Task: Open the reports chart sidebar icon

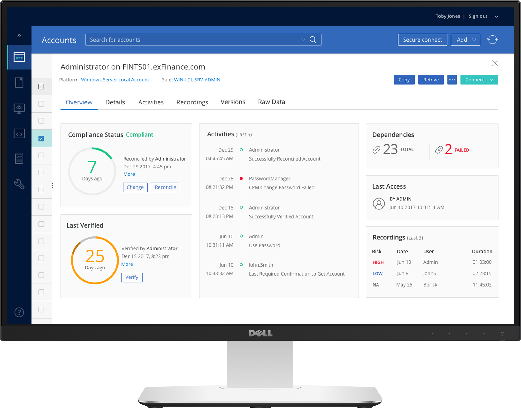Action: [19, 159]
